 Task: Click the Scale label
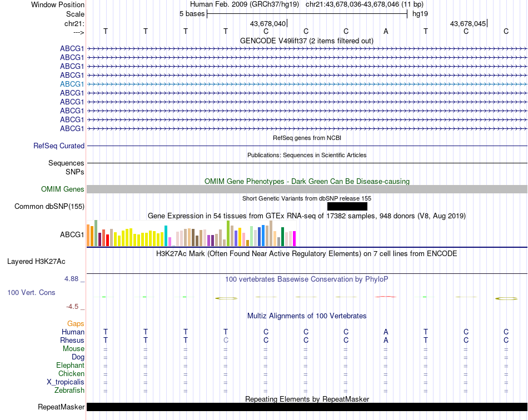[x=75, y=14]
